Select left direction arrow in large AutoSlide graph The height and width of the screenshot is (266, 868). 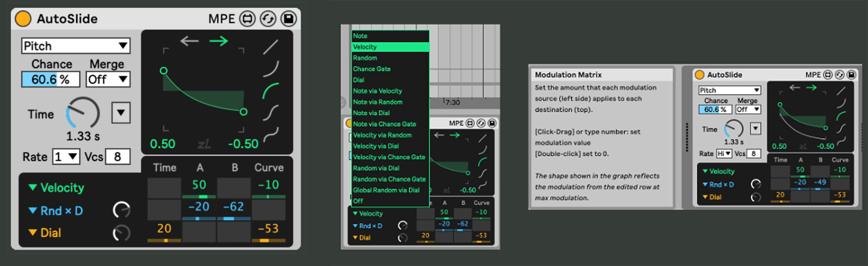[190, 41]
